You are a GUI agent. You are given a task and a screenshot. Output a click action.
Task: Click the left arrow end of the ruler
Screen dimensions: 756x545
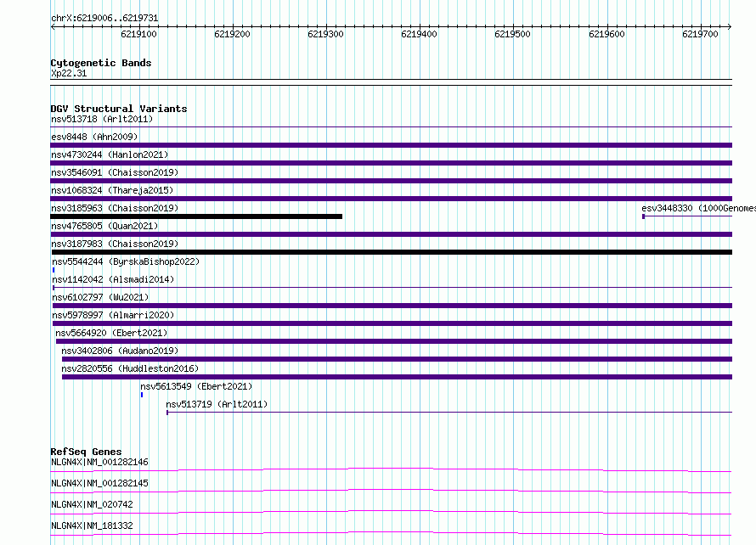[x=53, y=27]
